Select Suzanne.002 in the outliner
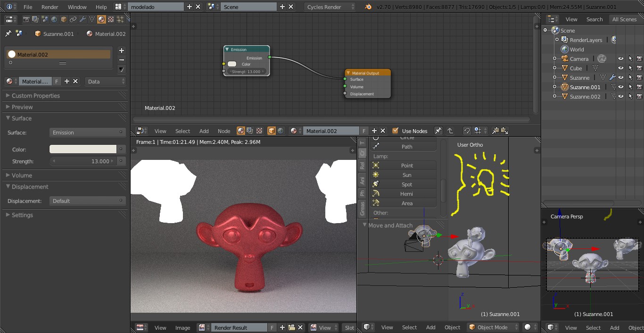The width and height of the screenshot is (644, 333). tap(585, 96)
